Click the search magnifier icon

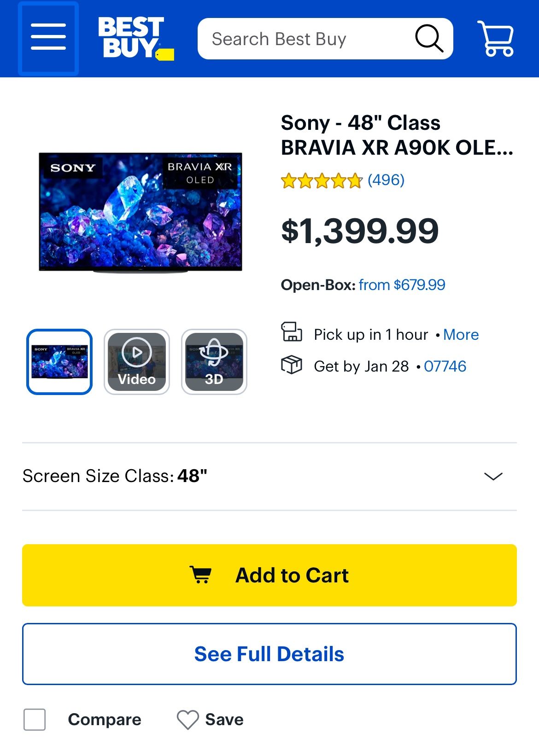click(428, 39)
